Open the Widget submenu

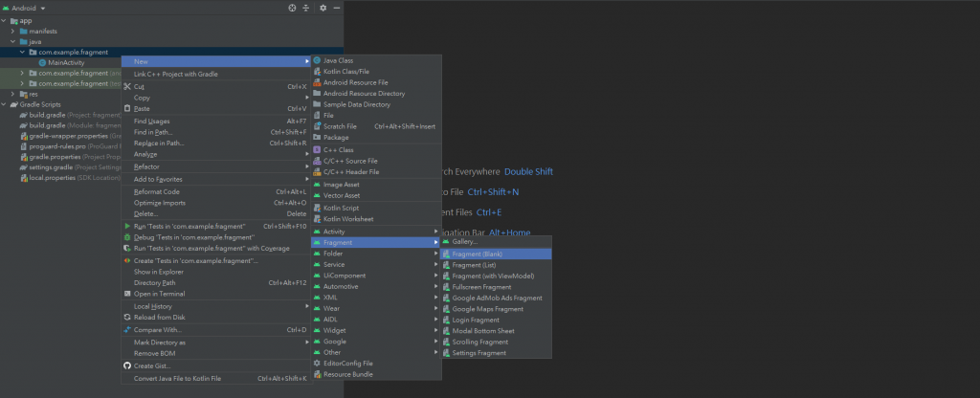tap(376, 330)
